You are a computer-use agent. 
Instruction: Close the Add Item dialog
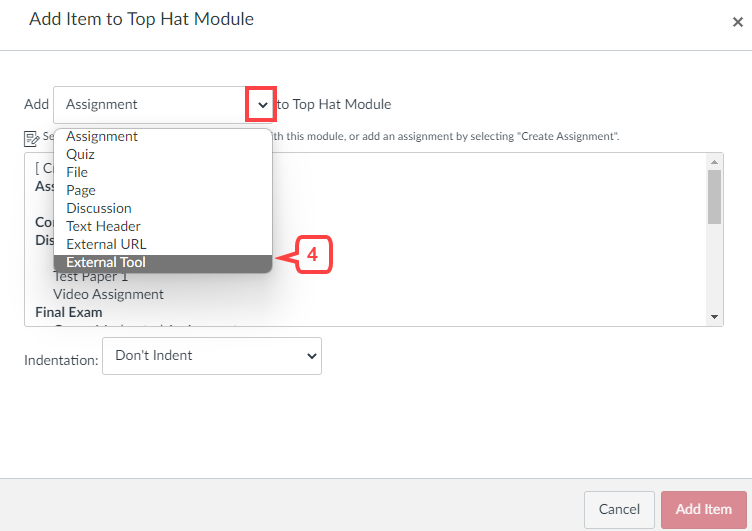click(x=738, y=22)
